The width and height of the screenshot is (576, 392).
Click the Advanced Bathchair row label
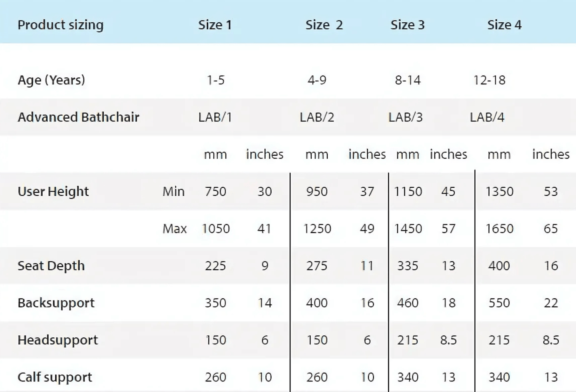(x=78, y=117)
